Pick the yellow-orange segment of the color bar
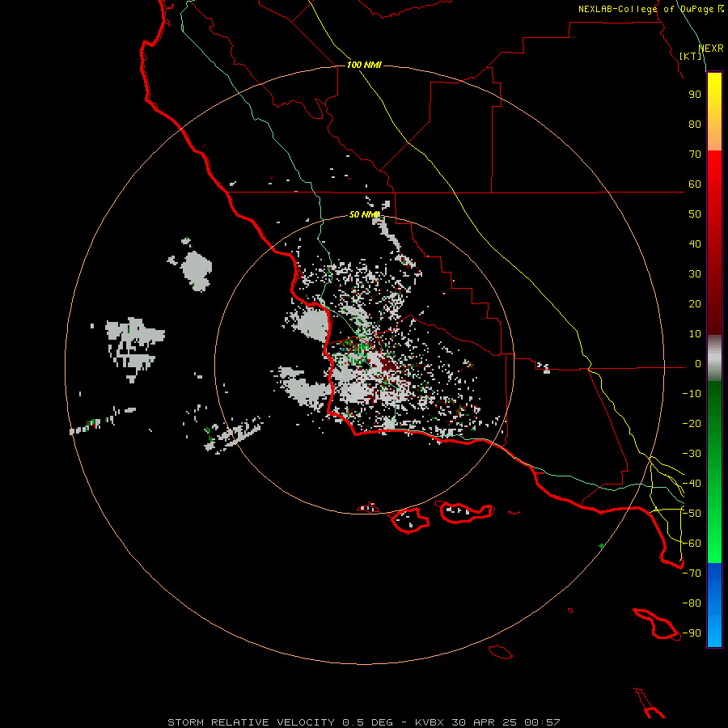 point(714,112)
